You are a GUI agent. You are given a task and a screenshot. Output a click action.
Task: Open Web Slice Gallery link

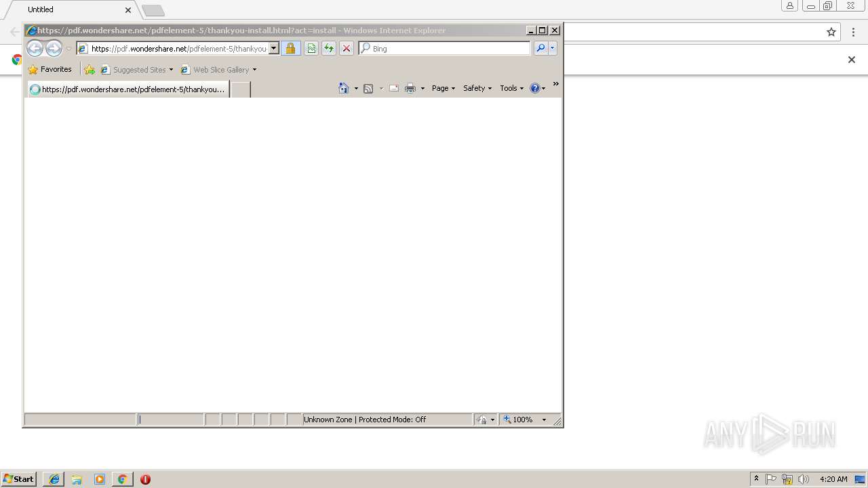coord(215,69)
